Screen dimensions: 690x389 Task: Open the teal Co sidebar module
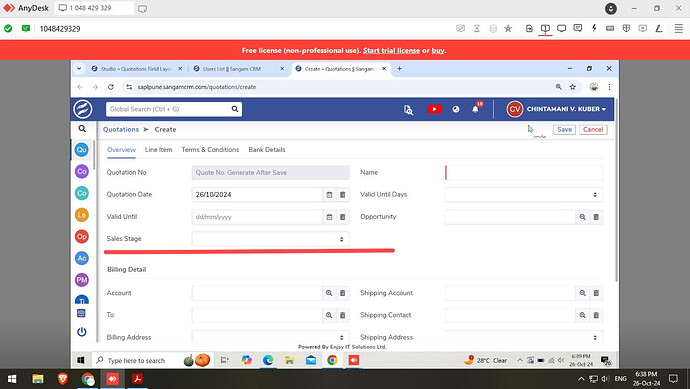click(82, 193)
